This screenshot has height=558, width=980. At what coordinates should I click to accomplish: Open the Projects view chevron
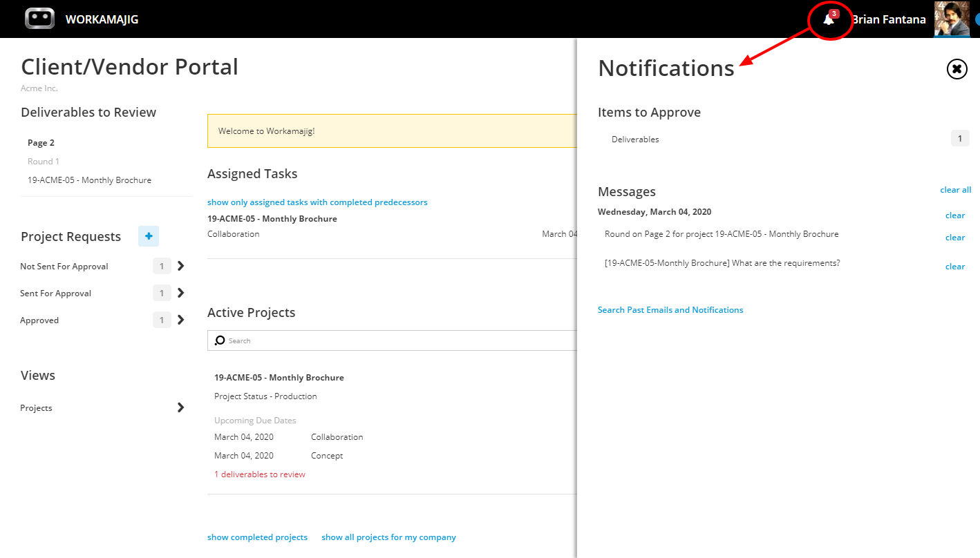tap(181, 407)
